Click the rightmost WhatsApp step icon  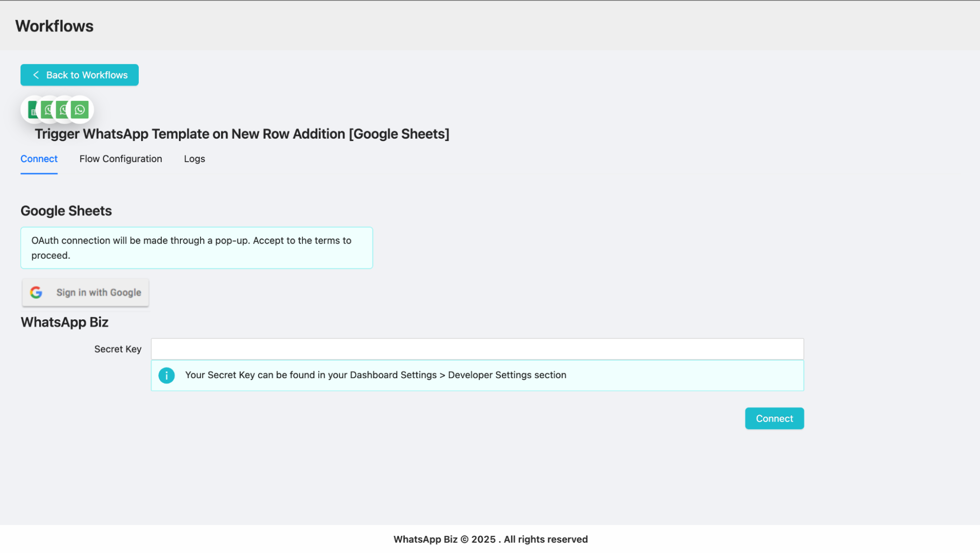point(80,110)
